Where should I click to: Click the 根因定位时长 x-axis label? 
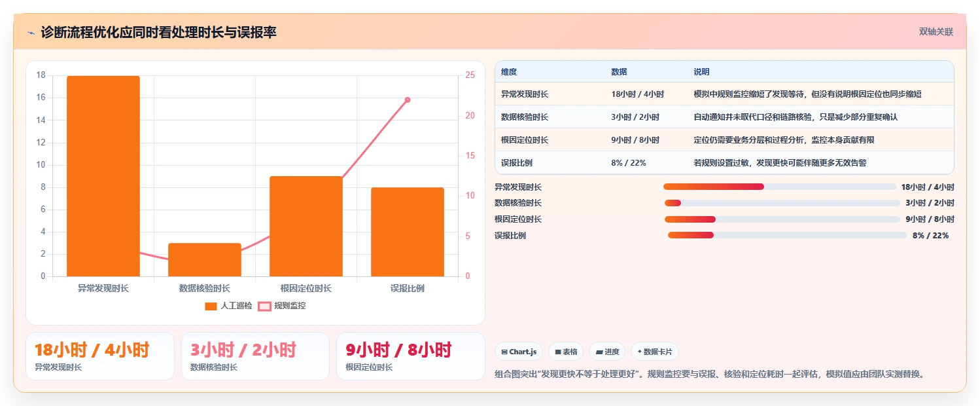(306, 288)
